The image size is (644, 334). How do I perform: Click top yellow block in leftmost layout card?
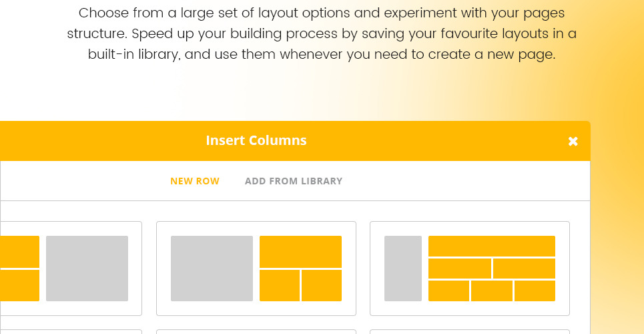[19, 251]
